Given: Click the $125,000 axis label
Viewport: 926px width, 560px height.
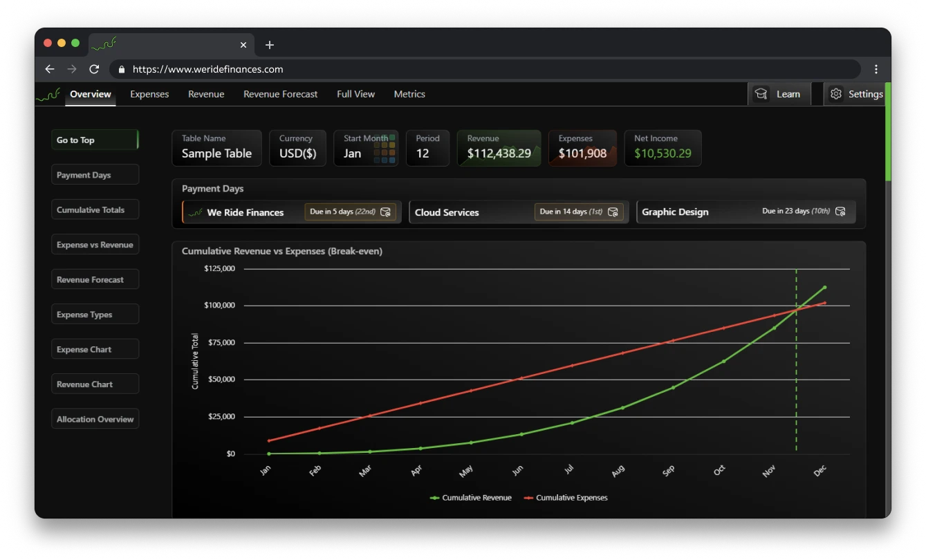Looking at the screenshot, I should [x=220, y=268].
